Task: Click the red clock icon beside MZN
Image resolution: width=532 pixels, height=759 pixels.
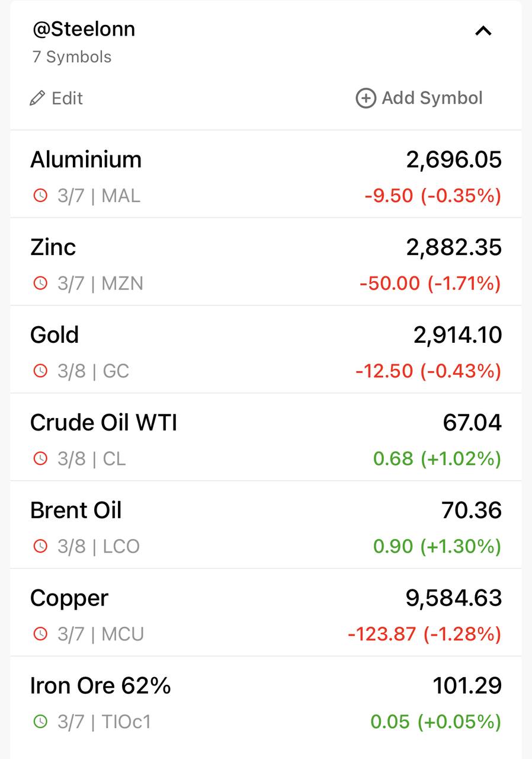Action: [40, 283]
